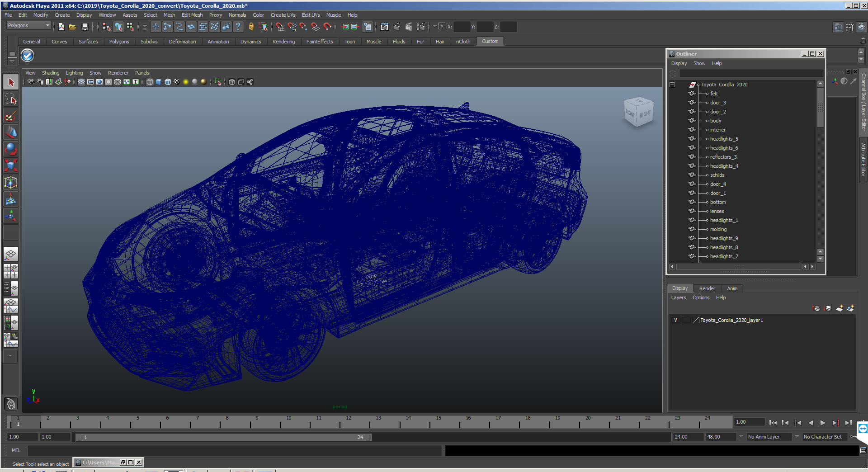Toggle textured display checker icon
This screenshot has width=868, height=472.
176,82
